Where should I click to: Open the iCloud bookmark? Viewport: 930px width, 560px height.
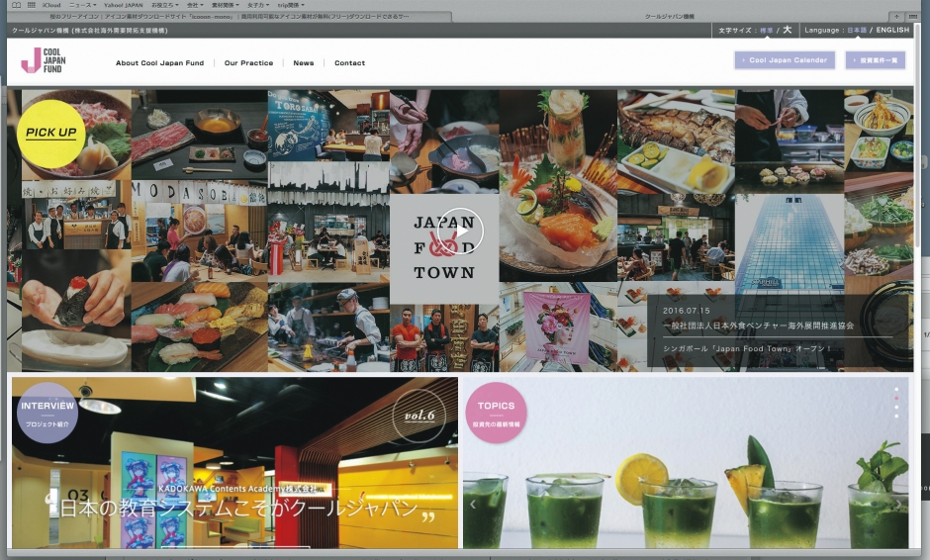(x=51, y=5)
